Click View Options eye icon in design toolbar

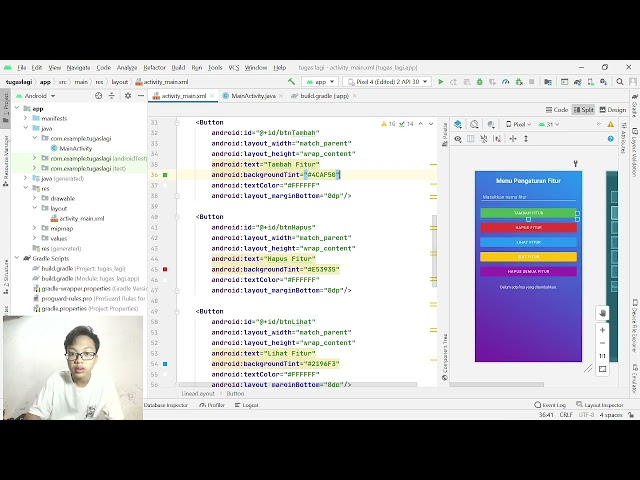[x=458, y=139]
